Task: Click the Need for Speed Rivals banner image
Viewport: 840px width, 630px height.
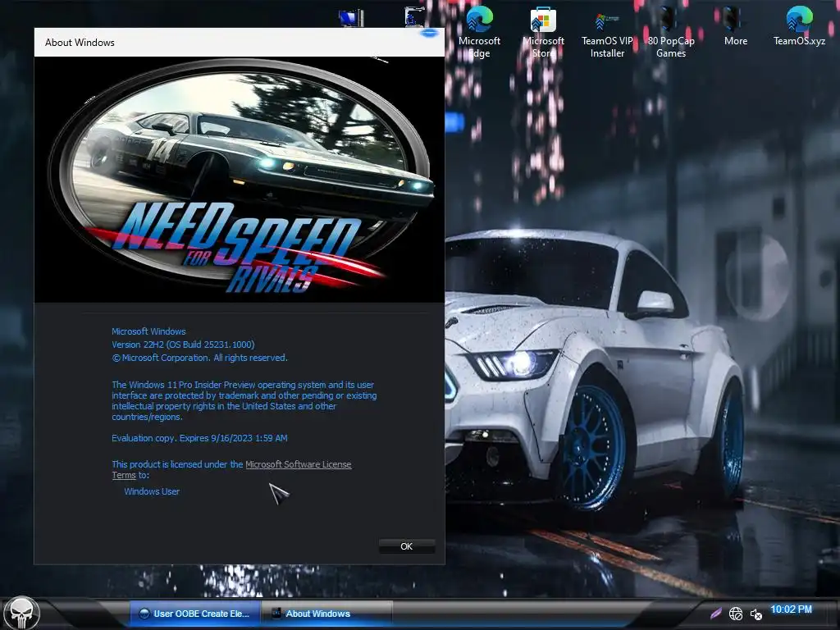Action: pos(240,180)
